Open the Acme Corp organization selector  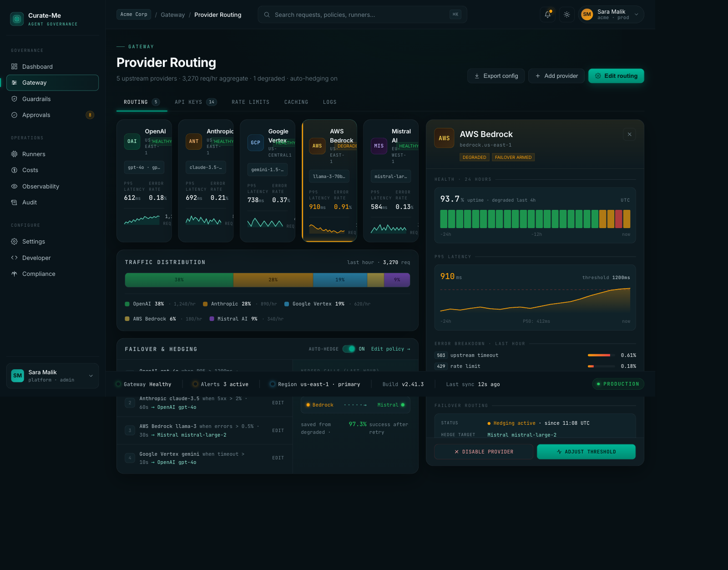(x=134, y=15)
